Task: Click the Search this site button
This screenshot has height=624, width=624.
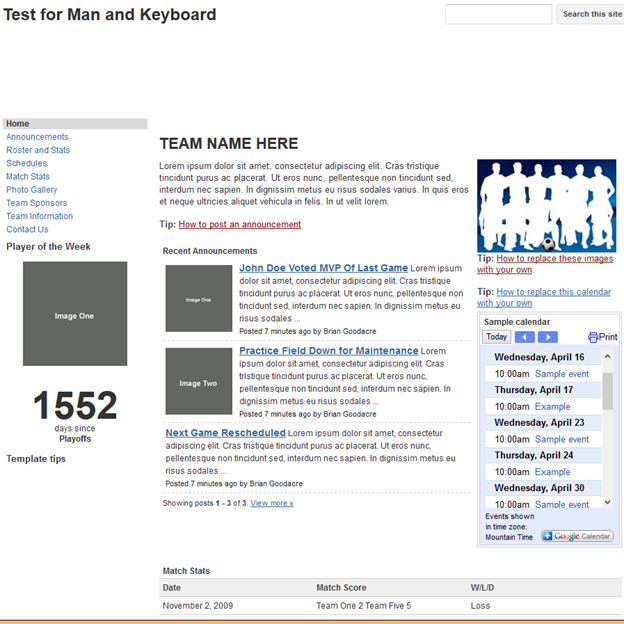Action: (x=591, y=14)
